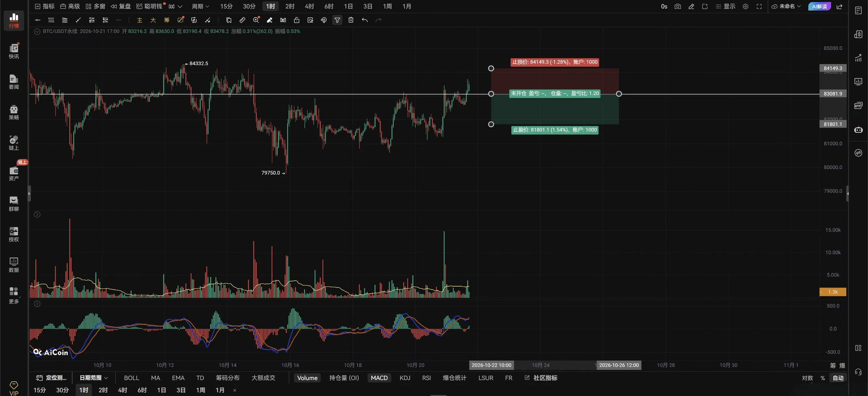This screenshot has width=868, height=396.
Task: Collapse the MACD panel circle toggle
Action: pyautogui.click(x=37, y=304)
